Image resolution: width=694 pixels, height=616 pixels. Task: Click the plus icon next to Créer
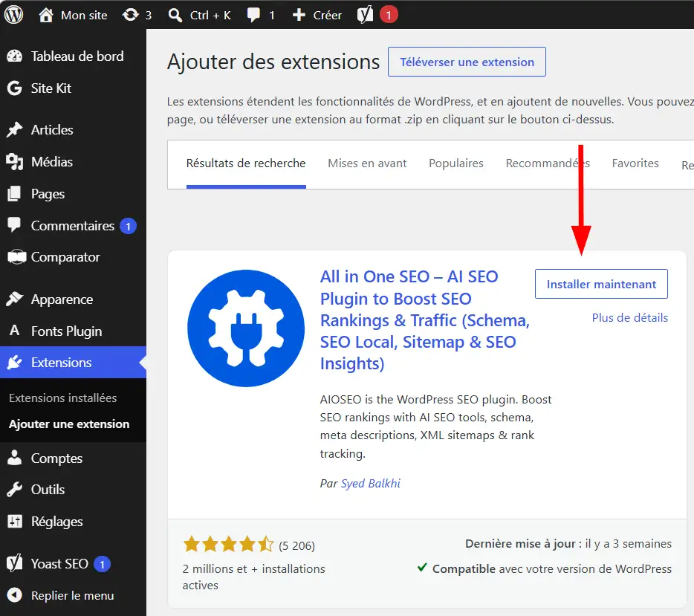point(299,15)
